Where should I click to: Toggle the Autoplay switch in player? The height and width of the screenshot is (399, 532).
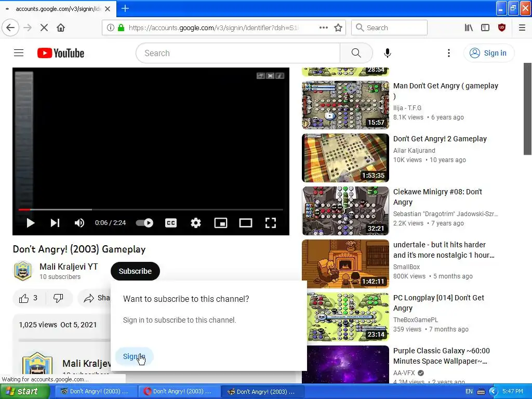144,223
